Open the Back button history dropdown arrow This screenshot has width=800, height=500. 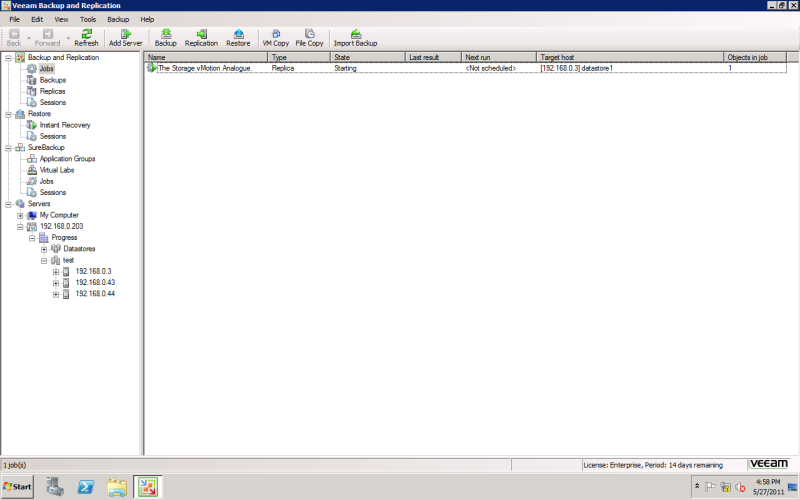[x=29, y=38]
